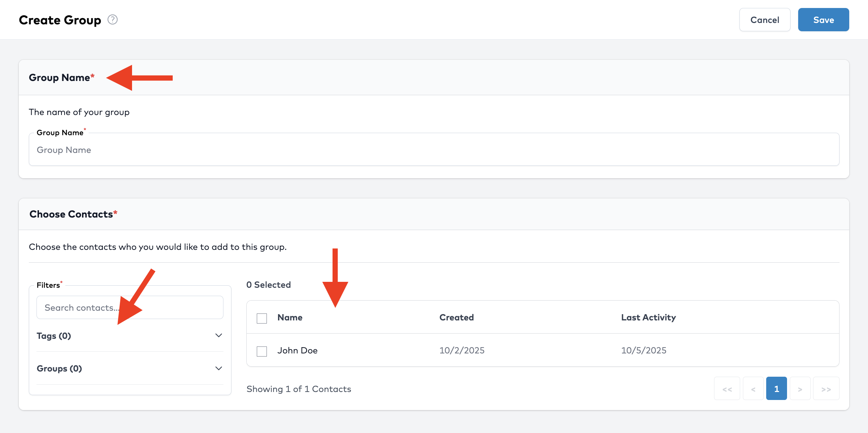Open the Groups (0) filter section

click(59, 369)
